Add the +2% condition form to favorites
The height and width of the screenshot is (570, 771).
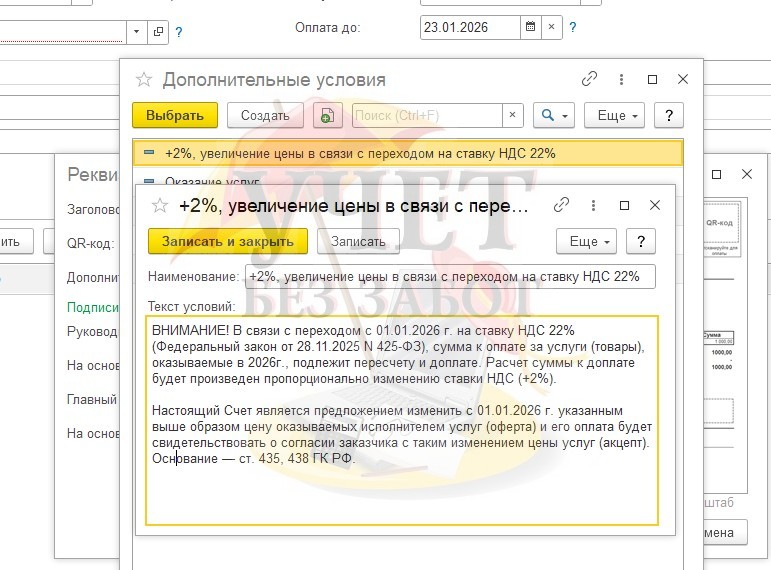click(x=159, y=206)
